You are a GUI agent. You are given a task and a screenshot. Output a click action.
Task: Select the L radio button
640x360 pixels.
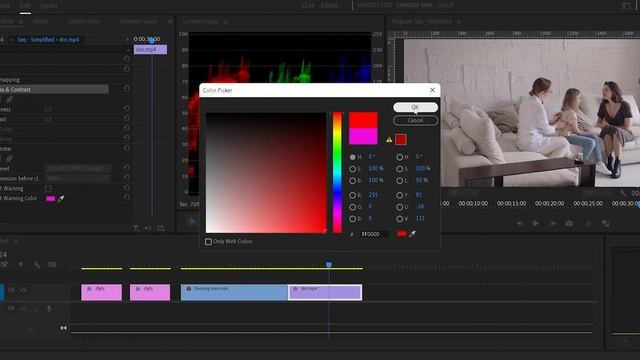(400, 180)
